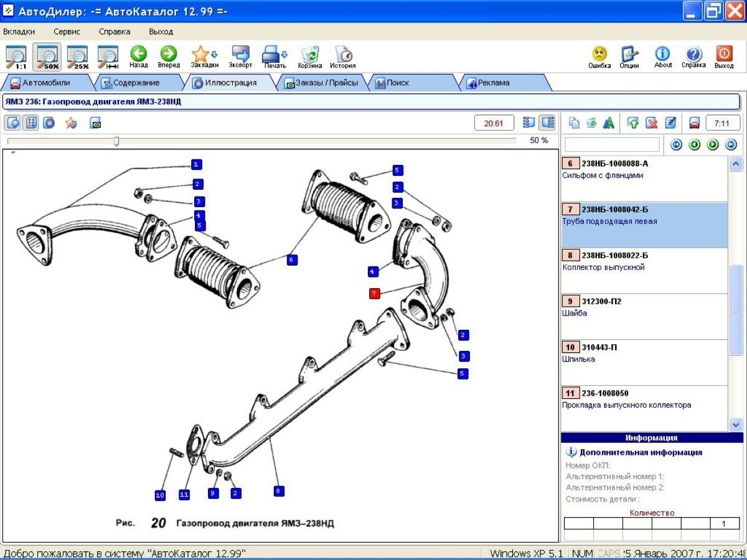Jump to last part using blue skip-forward button
747x560 pixels.
(731, 145)
